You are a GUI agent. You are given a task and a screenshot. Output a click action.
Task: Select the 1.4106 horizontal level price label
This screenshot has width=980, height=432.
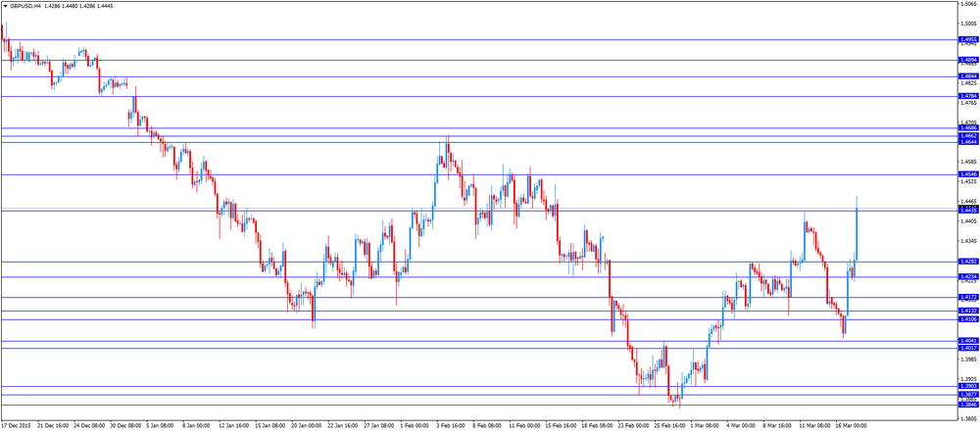(968, 319)
